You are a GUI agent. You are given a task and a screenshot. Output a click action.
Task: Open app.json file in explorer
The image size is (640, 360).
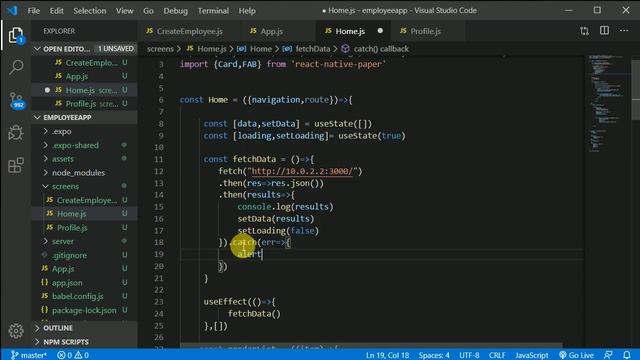[x=84, y=282]
